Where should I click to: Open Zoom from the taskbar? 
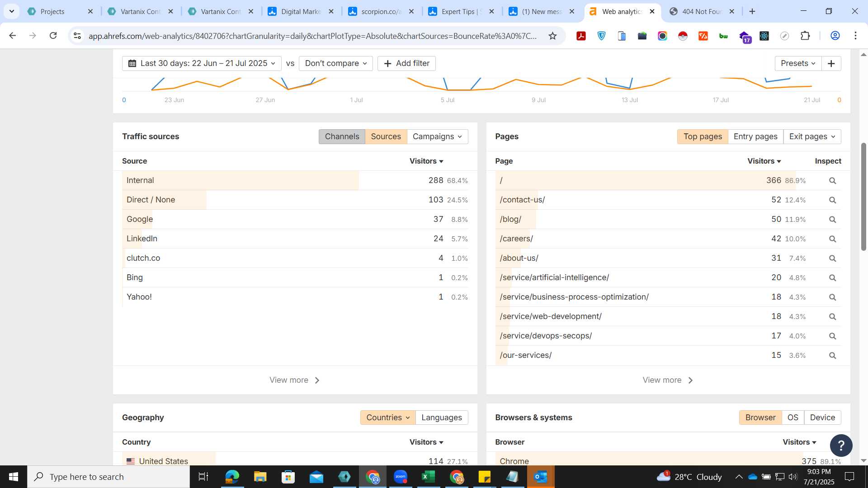[401, 477]
